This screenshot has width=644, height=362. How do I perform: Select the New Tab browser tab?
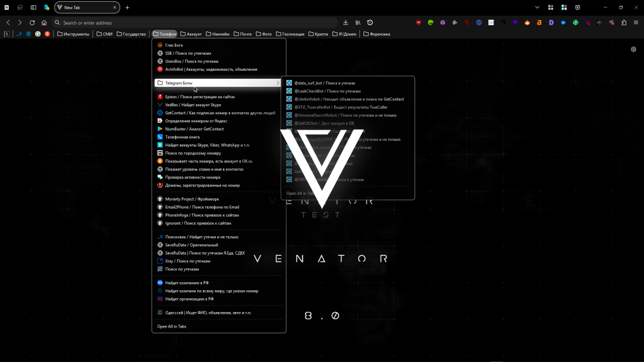tap(87, 7)
